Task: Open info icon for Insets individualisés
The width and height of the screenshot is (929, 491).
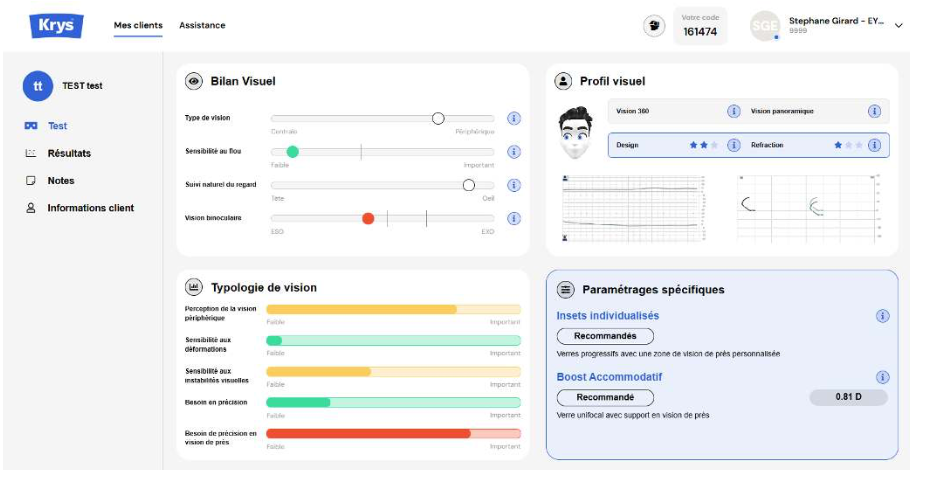Action: 882,316
